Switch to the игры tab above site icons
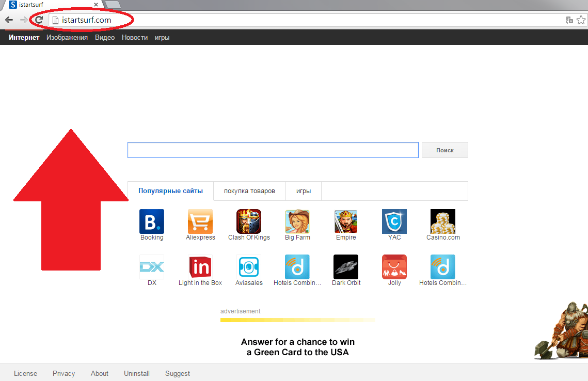This screenshot has height=381, width=588. 304,191
